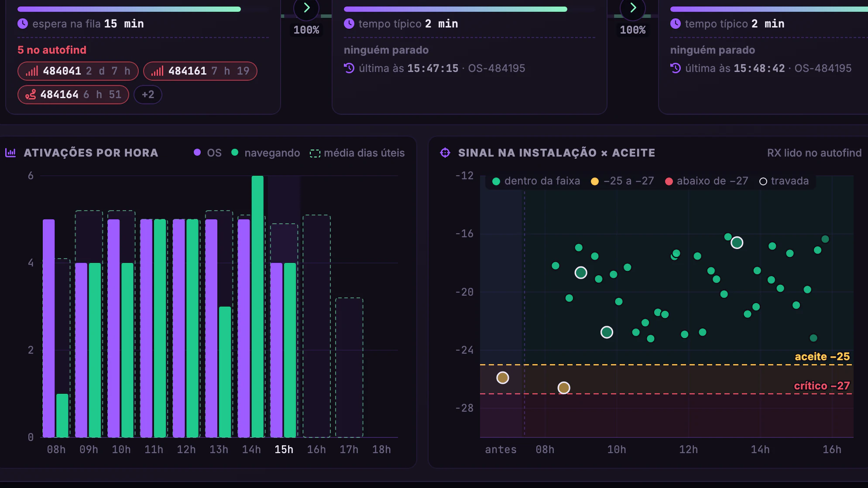Screen dimensions: 868x488
Task: Click the yellow scatter point just above the crítico line
Action: (x=564, y=388)
